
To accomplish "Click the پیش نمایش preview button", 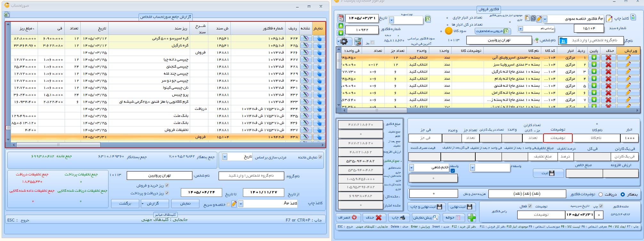I will 426,218.
